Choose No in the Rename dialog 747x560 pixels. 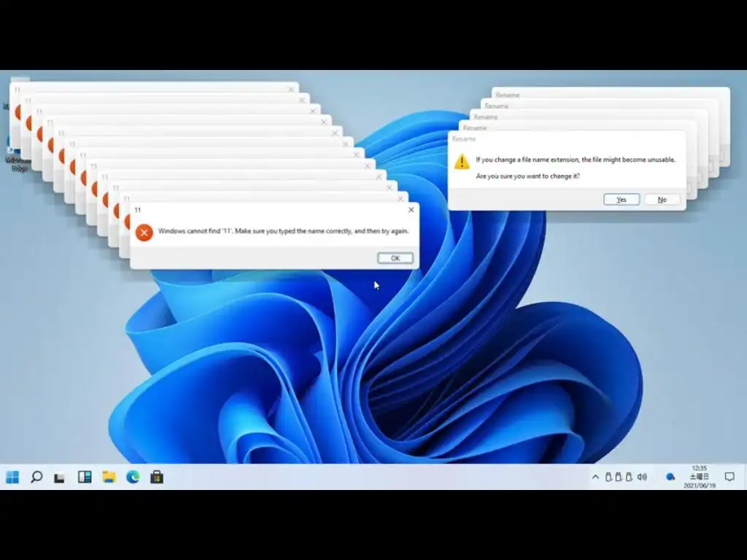pyautogui.click(x=662, y=200)
